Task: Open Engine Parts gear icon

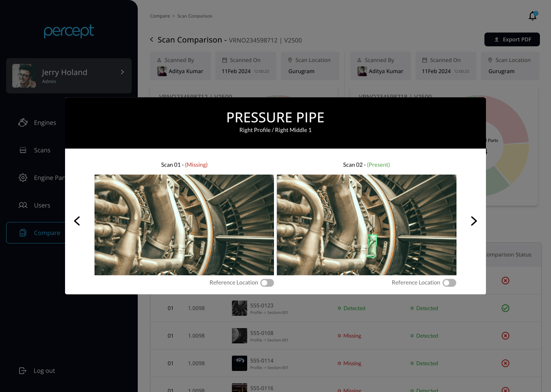Action: (23, 178)
